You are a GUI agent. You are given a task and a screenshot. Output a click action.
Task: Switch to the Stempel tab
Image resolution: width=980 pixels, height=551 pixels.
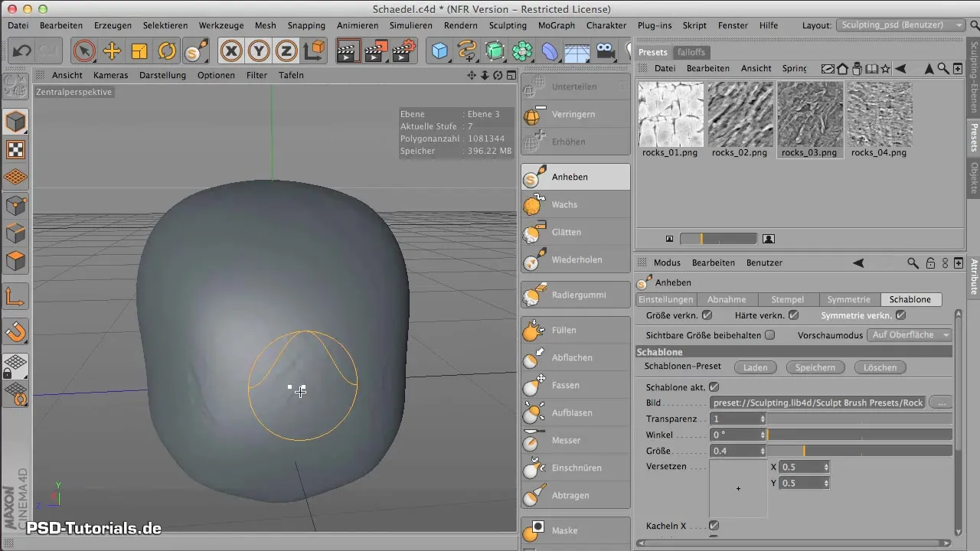point(788,299)
